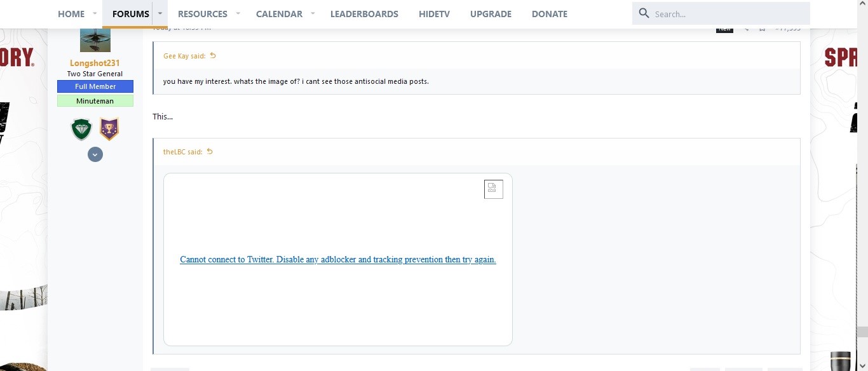Go to the Leaderboards page
The image size is (868, 371).
point(364,14)
